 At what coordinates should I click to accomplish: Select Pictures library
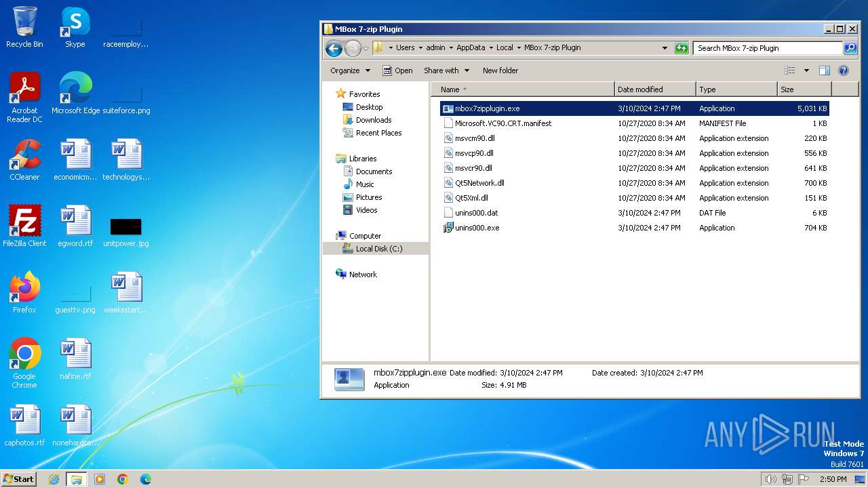(369, 197)
